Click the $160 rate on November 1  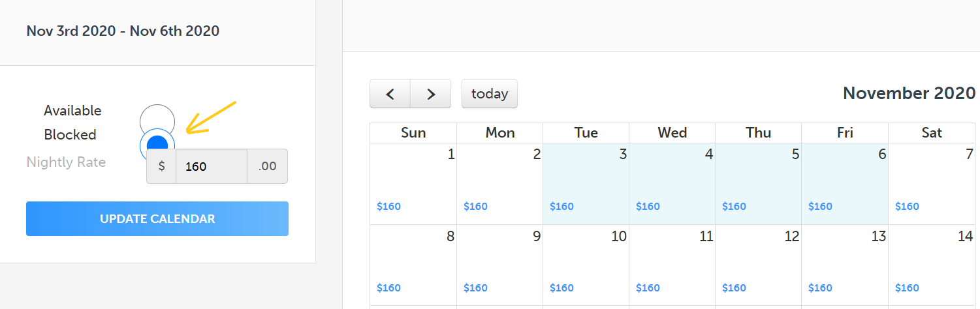tap(388, 207)
